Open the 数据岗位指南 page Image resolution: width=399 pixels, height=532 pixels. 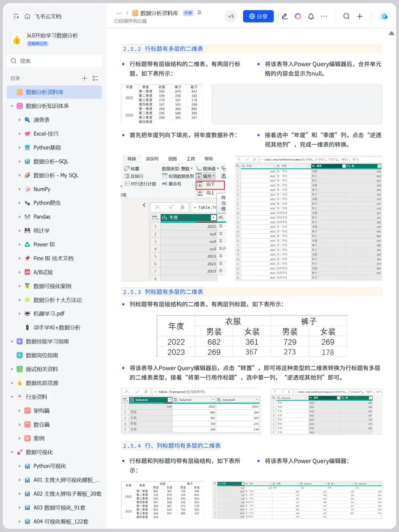click(x=42, y=355)
